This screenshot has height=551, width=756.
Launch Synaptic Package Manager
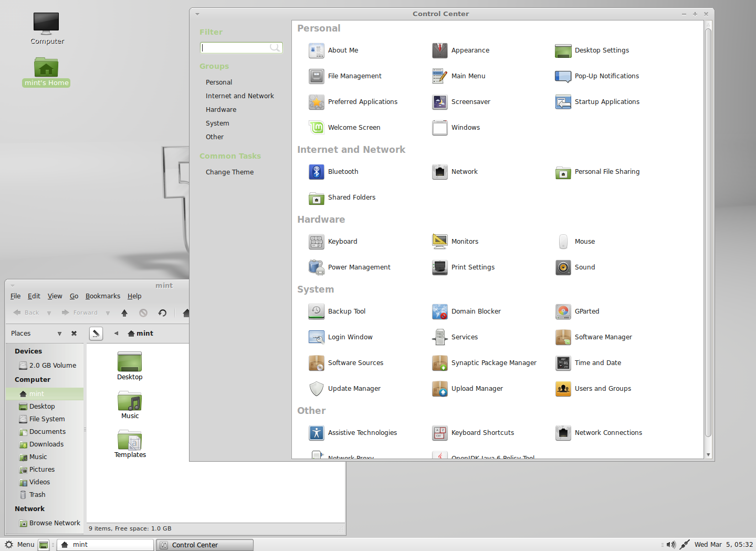point(485,363)
